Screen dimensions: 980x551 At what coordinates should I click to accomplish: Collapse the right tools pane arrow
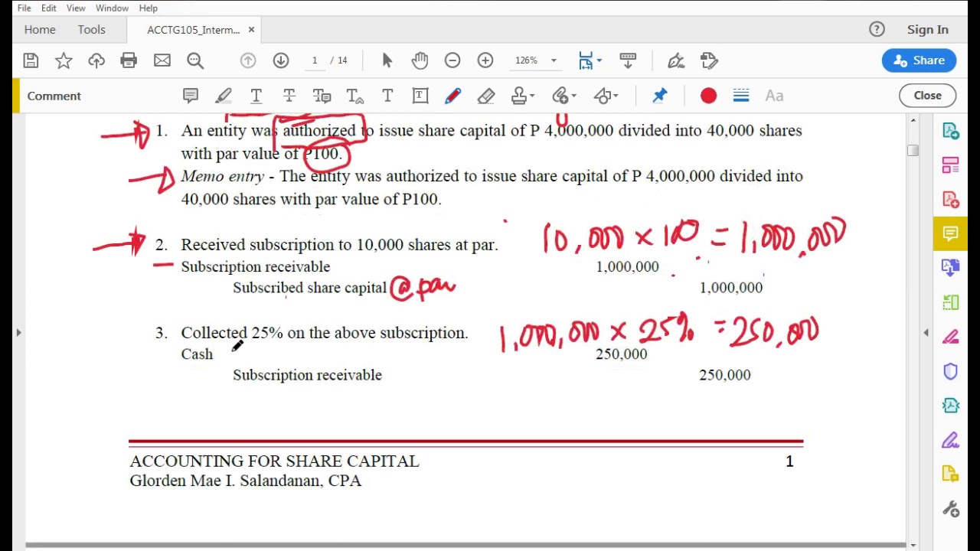click(x=926, y=332)
